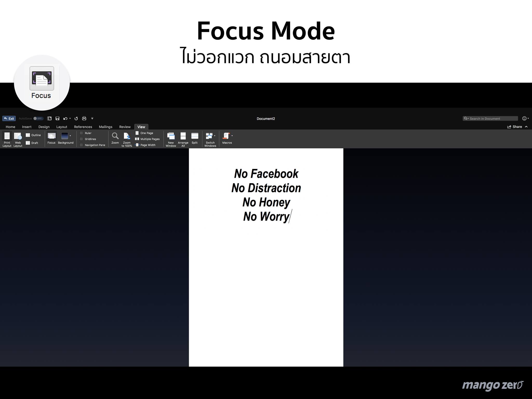Click the Arrange All icon

(x=183, y=136)
